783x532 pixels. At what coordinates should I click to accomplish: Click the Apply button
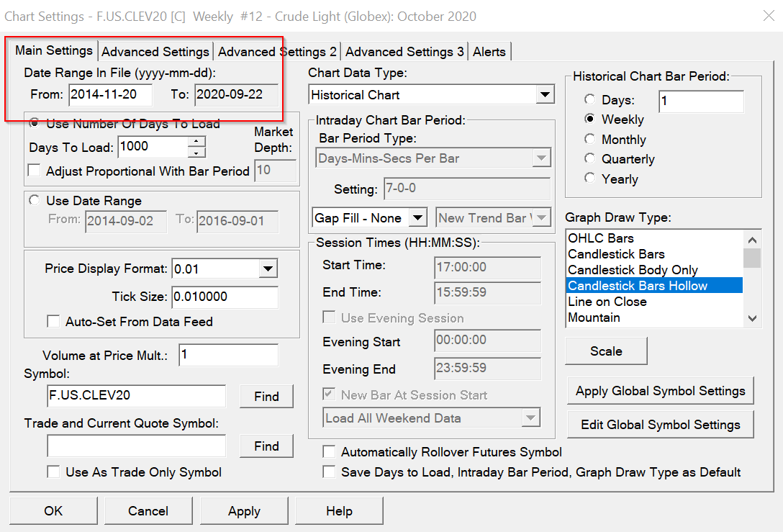pos(244,510)
